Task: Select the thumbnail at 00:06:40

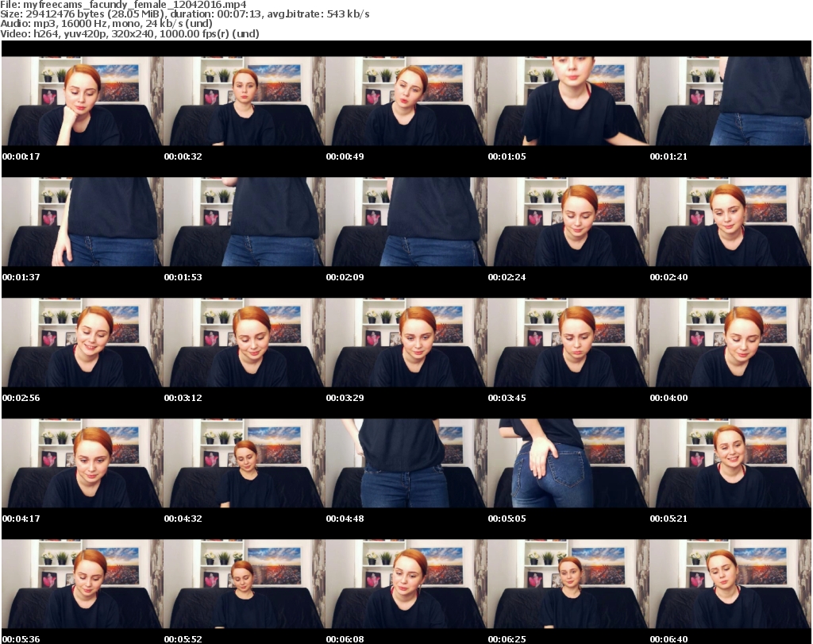Action: coord(730,584)
